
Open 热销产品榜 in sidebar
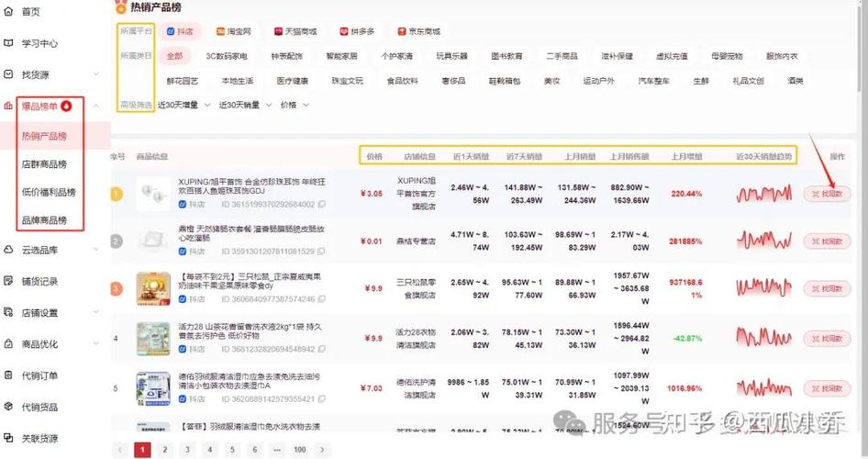click(x=44, y=136)
